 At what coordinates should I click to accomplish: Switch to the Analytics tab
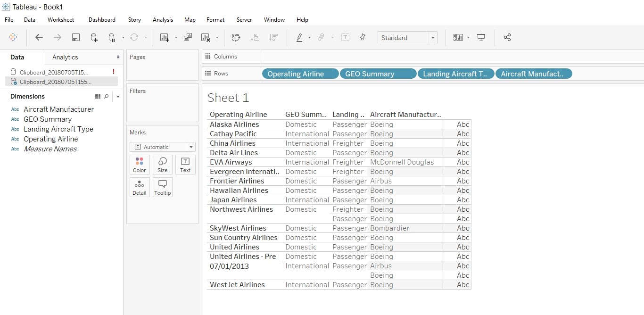click(x=65, y=57)
